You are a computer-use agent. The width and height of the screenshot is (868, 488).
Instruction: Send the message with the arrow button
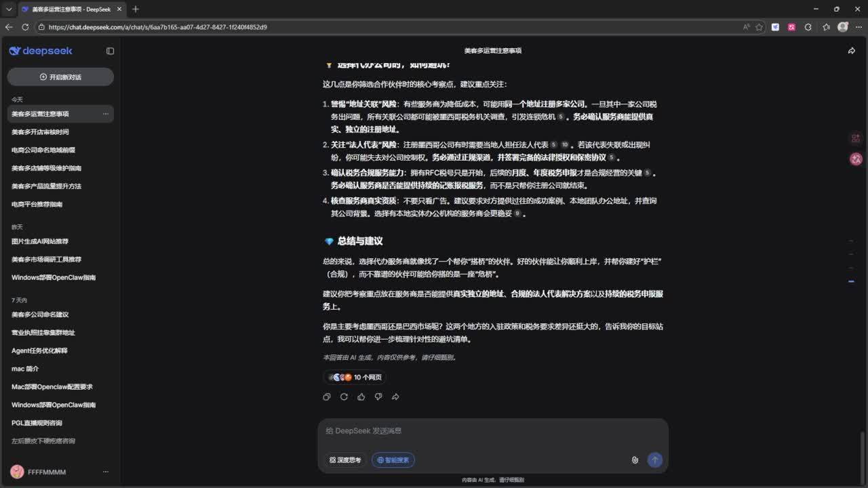pos(654,460)
